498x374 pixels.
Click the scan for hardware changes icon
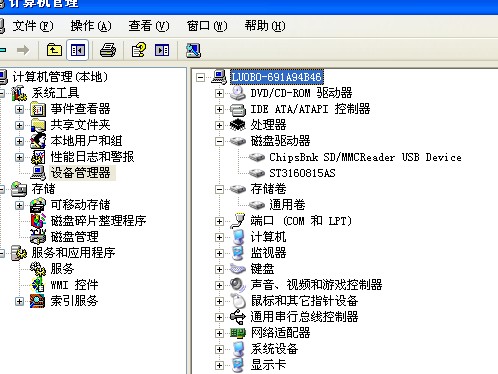[x=193, y=50]
